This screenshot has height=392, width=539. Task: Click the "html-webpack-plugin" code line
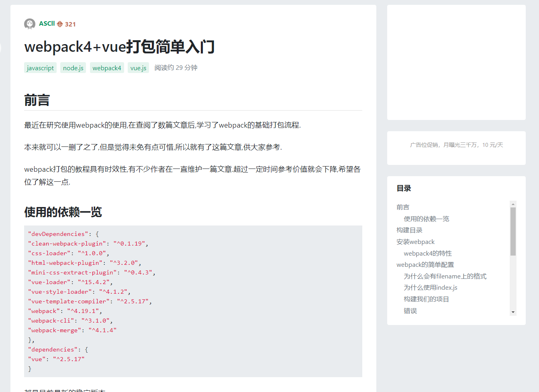tap(85, 263)
